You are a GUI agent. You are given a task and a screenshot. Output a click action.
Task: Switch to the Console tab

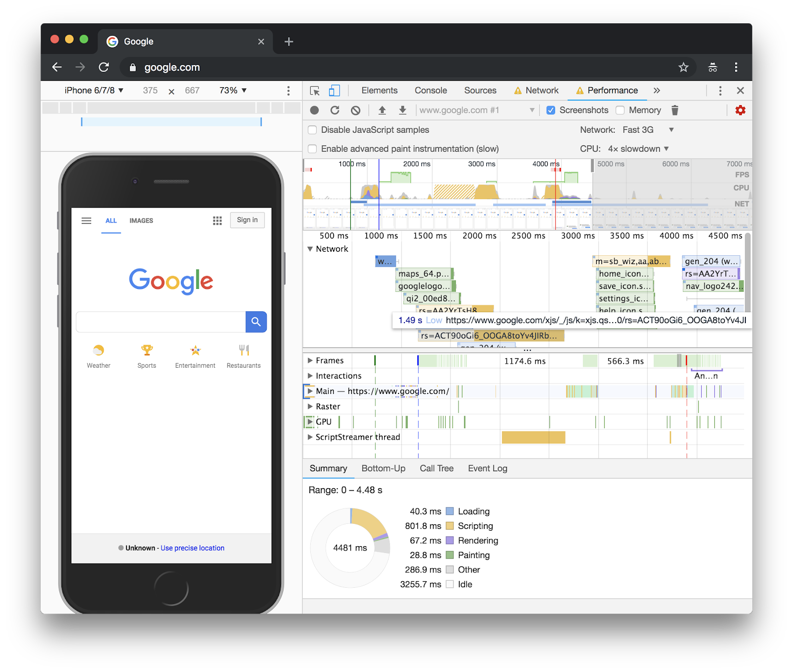click(x=431, y=91)
